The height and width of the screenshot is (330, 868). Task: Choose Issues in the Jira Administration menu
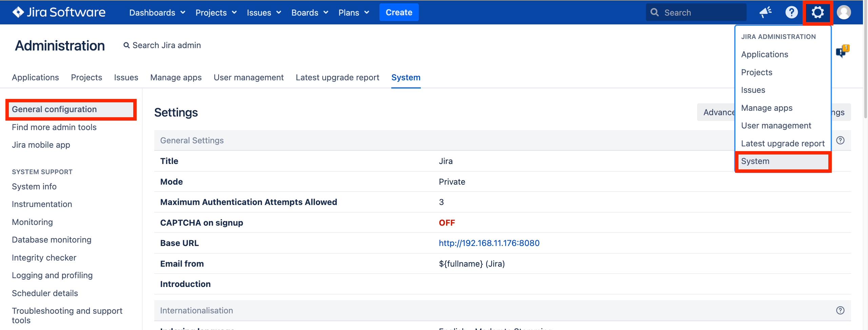coord(753,90)
